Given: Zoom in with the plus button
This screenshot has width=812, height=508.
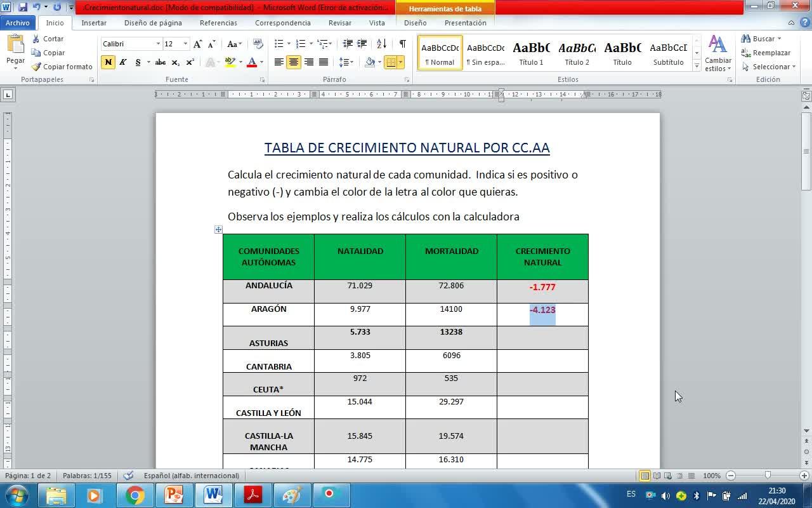Looking at the screenshot, I should tap(804, 476).
